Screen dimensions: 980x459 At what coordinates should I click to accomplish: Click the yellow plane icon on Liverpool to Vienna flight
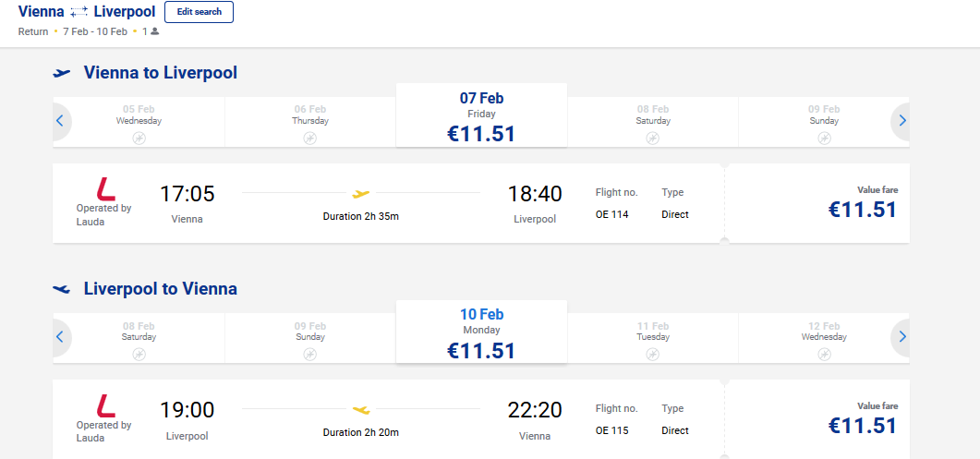point(361,410)
